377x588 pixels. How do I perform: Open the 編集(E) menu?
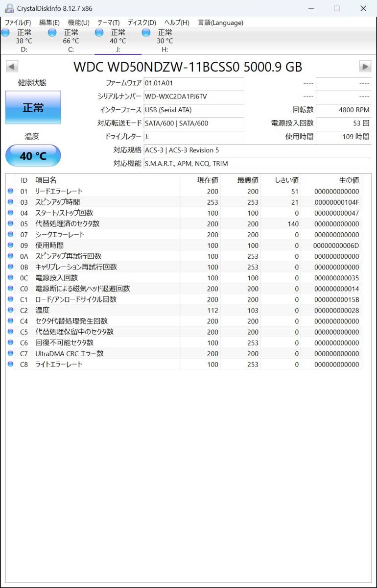pos(49,23)
